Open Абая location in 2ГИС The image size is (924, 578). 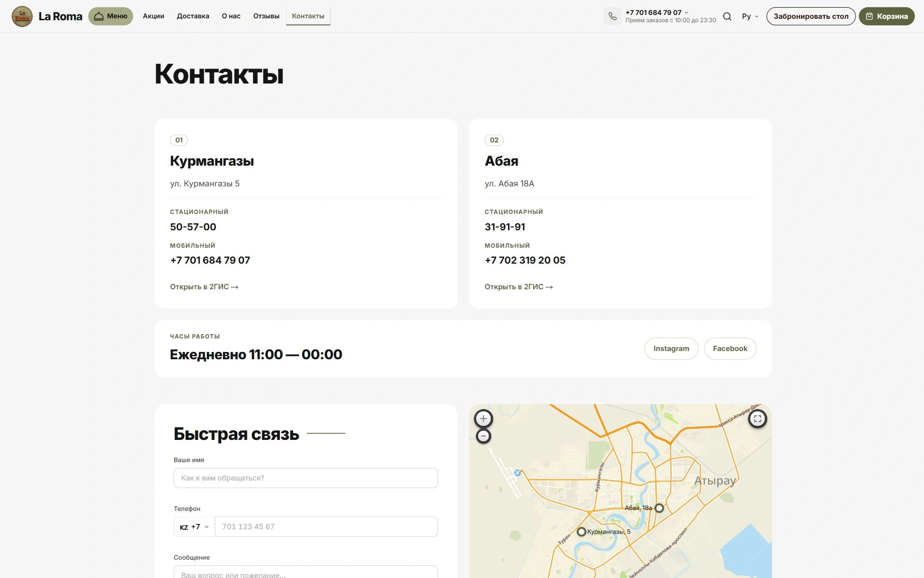(519, 287)
